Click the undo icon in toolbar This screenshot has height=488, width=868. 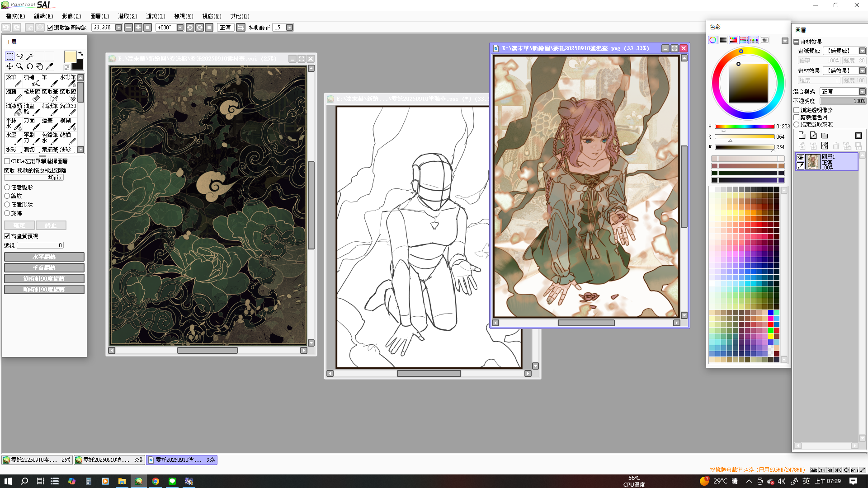[x=6, y=28]
